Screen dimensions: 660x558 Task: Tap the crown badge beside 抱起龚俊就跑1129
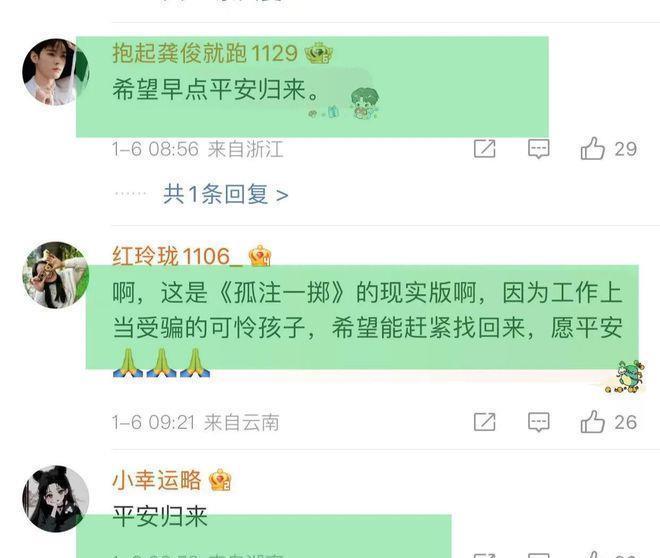(319, 53)
